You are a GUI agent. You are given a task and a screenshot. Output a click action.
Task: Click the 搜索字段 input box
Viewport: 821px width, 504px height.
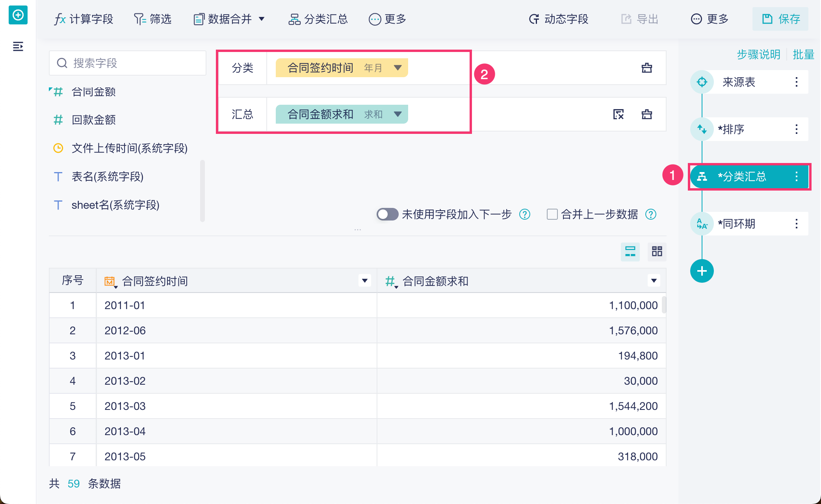click(x=127, y=63)
